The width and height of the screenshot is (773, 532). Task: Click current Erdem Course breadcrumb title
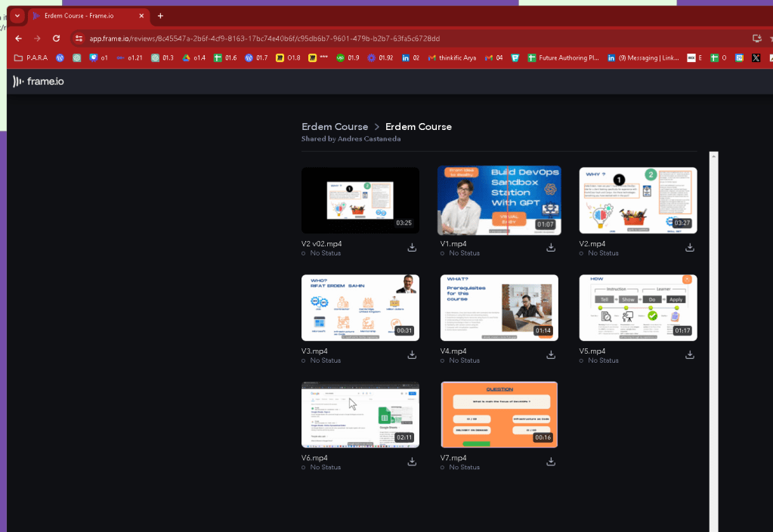(419, 127)
